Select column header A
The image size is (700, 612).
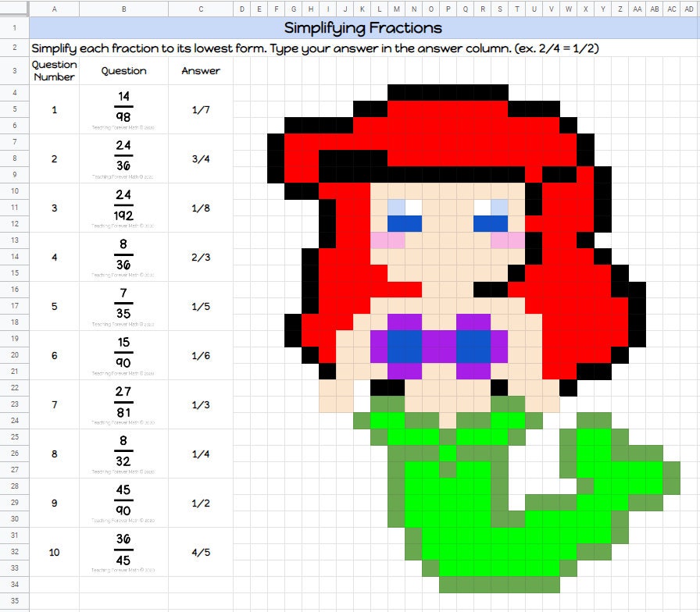tap(53, 9)
